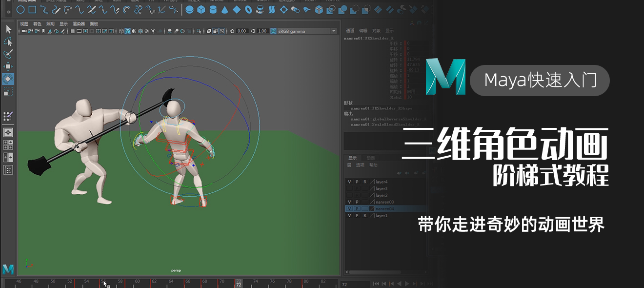Switch to four-view layout
Screen dimensions: 644x288
(x=8, y=144)
